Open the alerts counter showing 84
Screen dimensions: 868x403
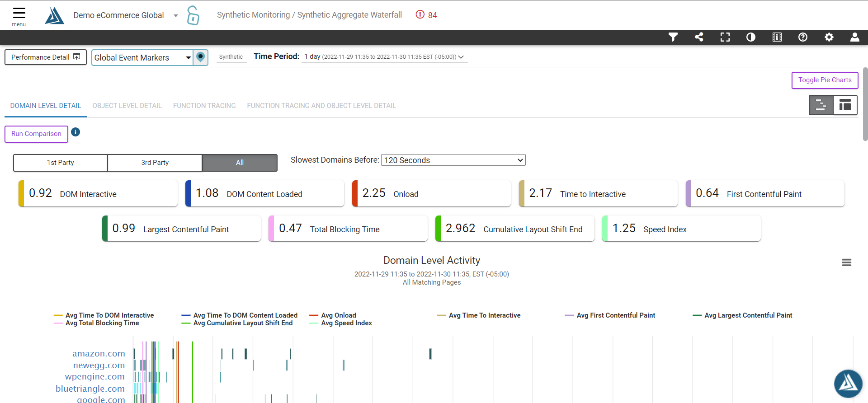click(x=426, y=15)
